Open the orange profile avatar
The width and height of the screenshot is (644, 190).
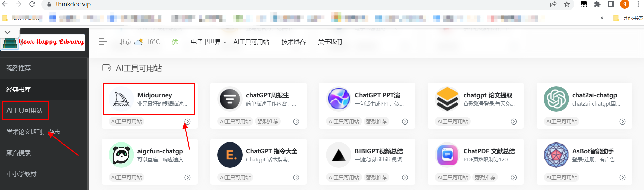[x=625, y=4]
